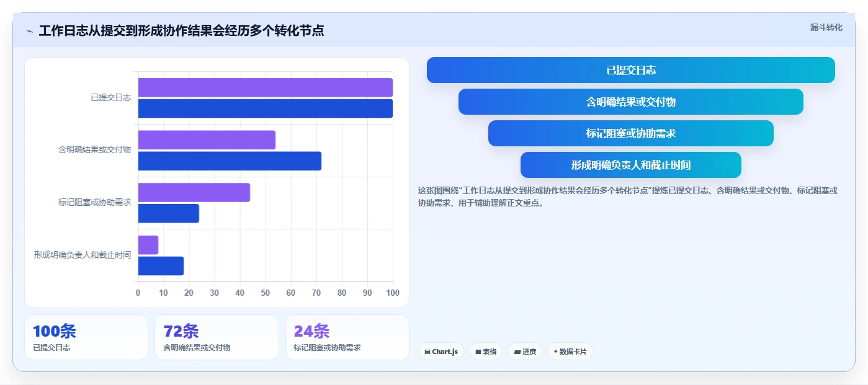
Task: Click the lightning icon before the title
Action: click(29, 31)
